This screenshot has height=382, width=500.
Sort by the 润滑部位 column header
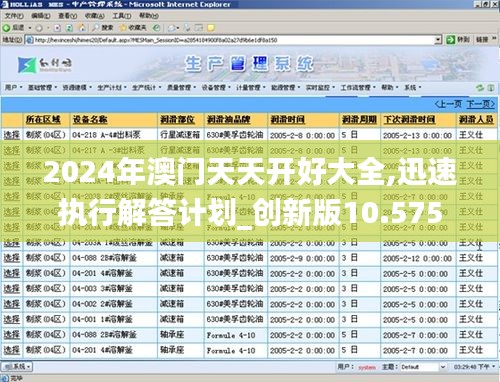tap(177, 119)
